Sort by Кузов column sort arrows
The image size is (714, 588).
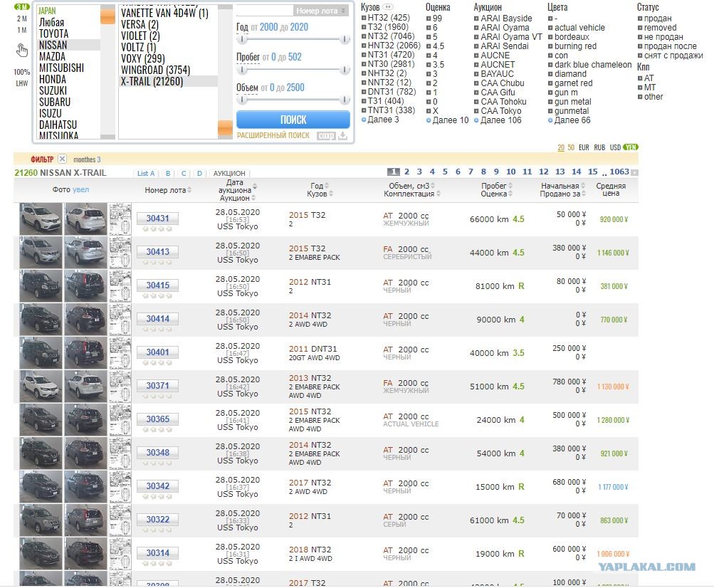(331, 194)
